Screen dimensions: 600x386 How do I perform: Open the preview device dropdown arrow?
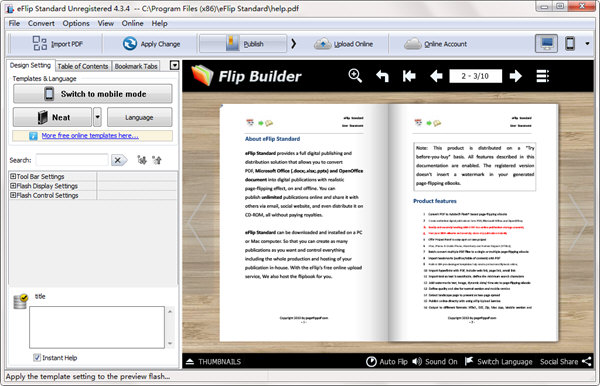(587, 44)
